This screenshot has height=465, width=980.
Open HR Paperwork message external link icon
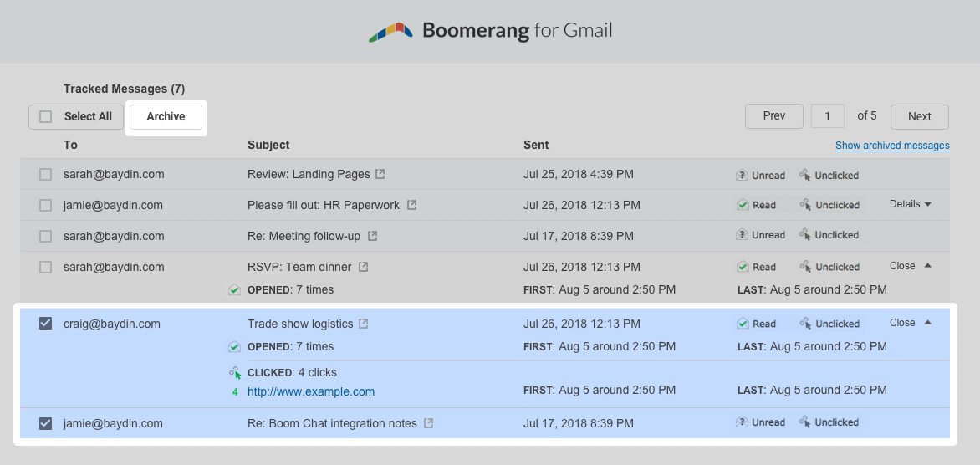click(x=411, y=205)
